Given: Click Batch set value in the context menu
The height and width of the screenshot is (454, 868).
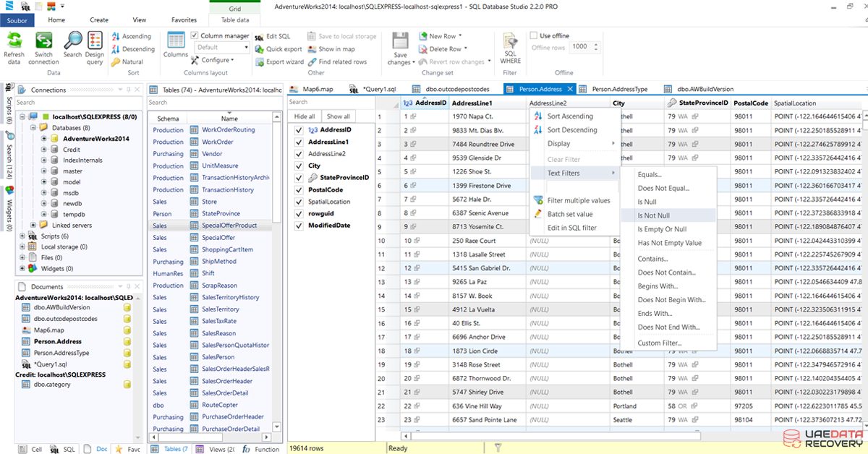Looking at the screenshot, I should (570, 214).
